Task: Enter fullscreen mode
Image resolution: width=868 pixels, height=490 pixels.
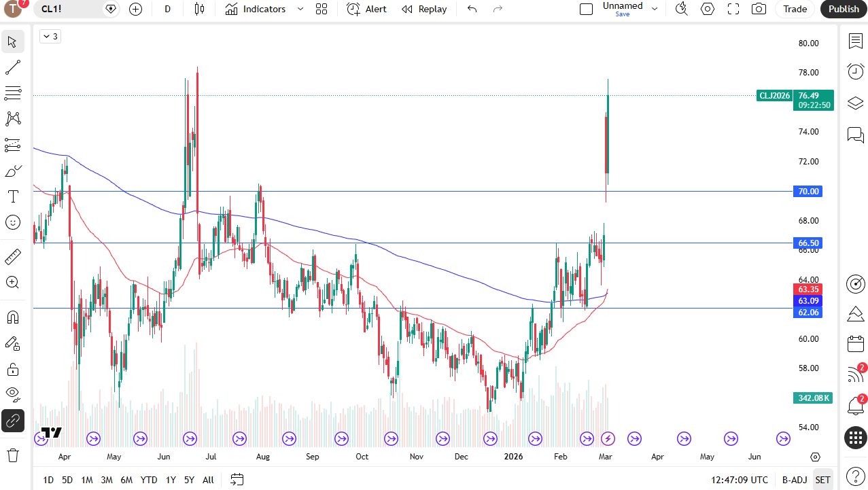Action: point(733,9)
